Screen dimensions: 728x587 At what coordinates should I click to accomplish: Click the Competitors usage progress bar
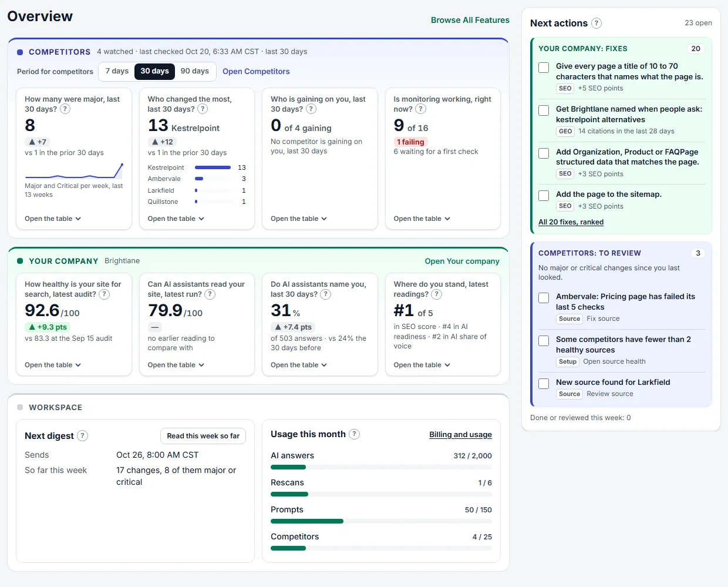[381, 548]
